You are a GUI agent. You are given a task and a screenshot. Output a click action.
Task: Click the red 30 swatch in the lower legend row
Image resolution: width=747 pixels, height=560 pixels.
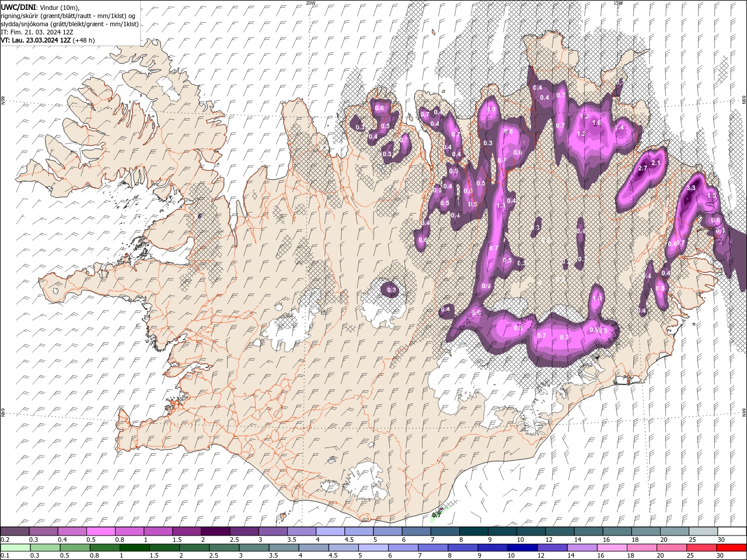click(731, 548)
